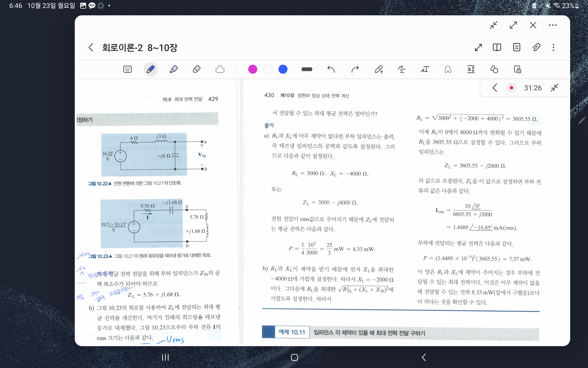Pick the magenta pen color
This screenshot has height=368, width=588.
(x=252, y=69)
